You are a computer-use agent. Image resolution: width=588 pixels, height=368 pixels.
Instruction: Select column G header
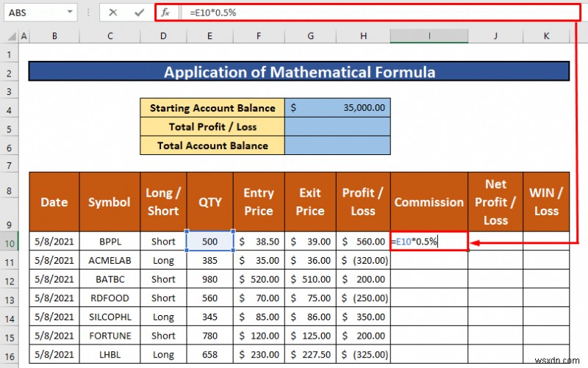click(310, 36)
